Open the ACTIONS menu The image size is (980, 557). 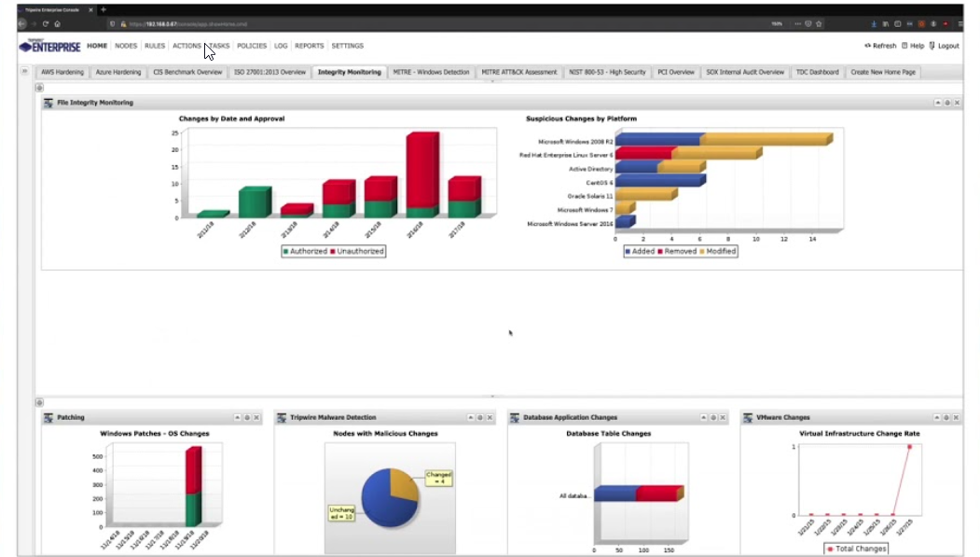[186, 46]
